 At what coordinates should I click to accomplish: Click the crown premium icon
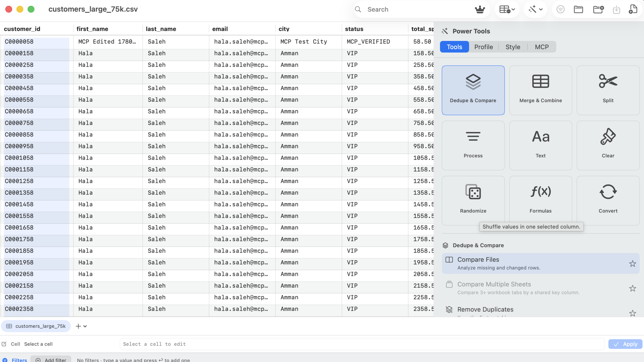pyautogui.click(x=480, y=10)
